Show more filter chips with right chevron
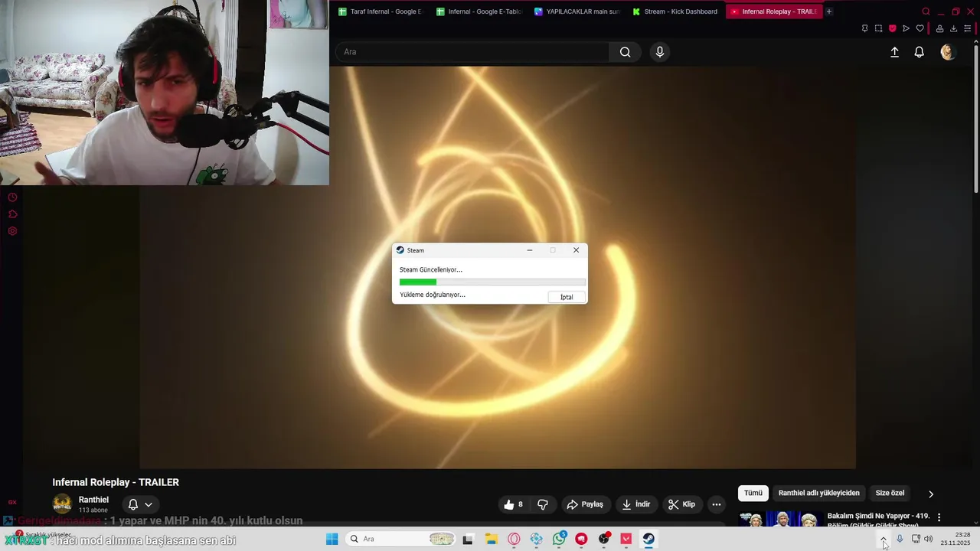 click(x=931, y=494)
